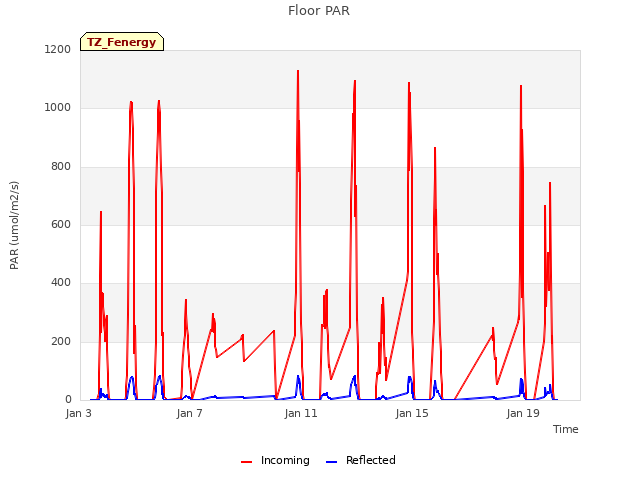Click the Jan 11 x-axis label
Image resolution: width=640 pixels, height=480 pixels.
[301, 413]
